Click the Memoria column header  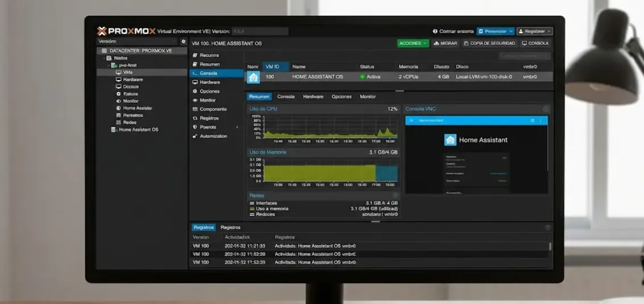tap(408, 66)
